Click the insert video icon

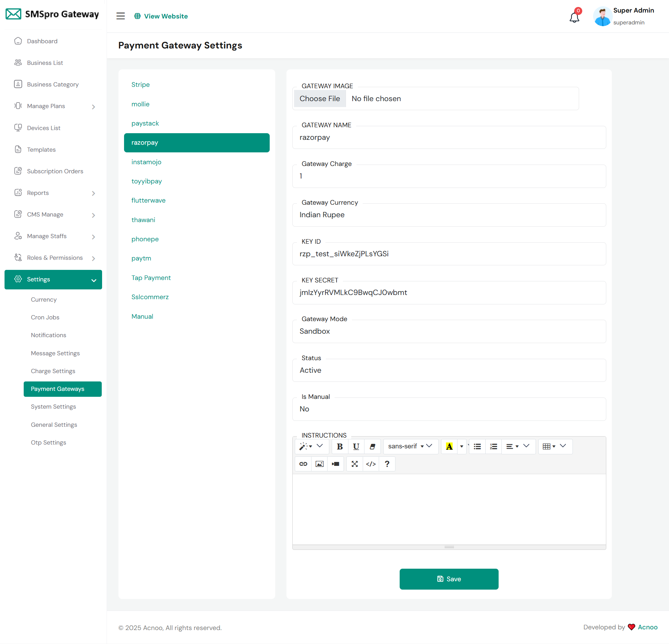point(336,464)
